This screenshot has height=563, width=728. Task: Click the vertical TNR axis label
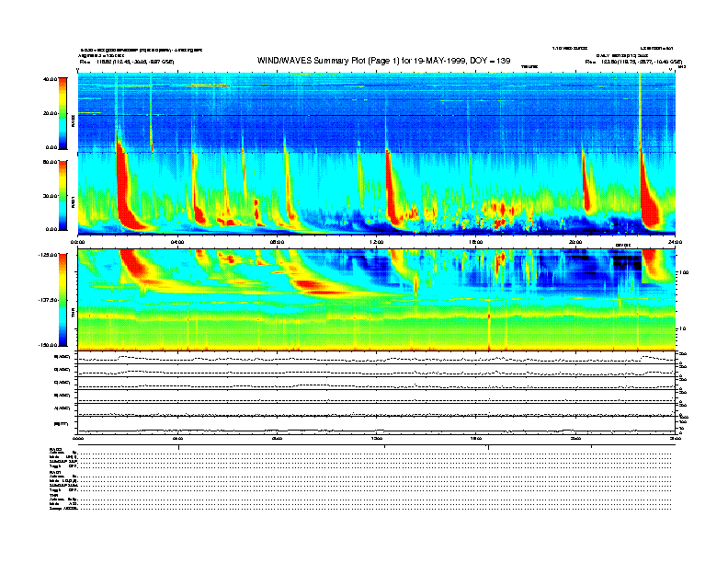(73, 313)
